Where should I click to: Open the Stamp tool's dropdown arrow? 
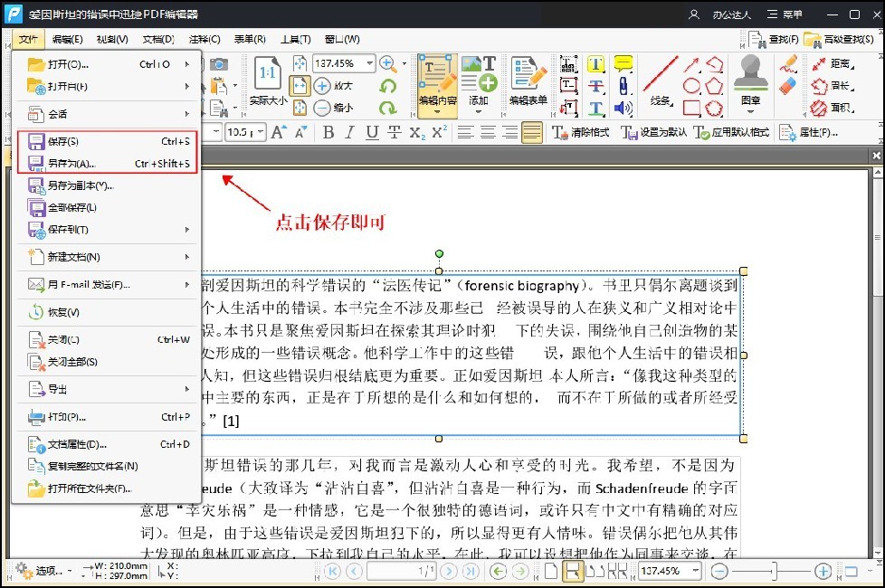pos(751,113)
